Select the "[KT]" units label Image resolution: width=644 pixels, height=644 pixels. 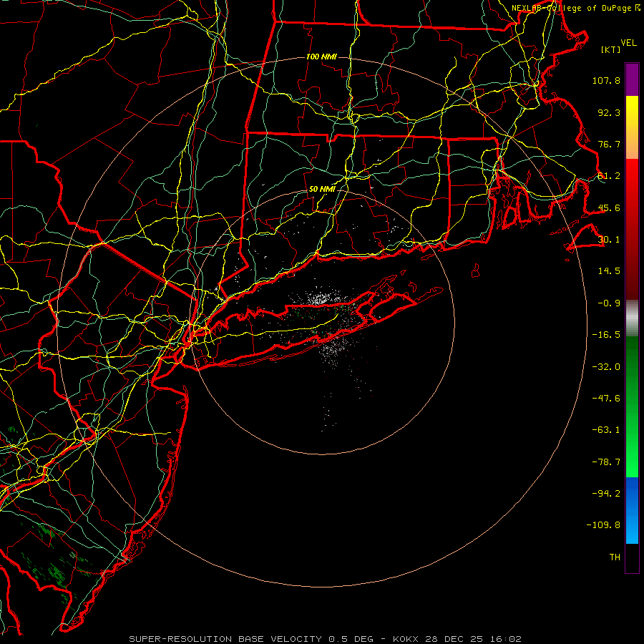[610, 49]
